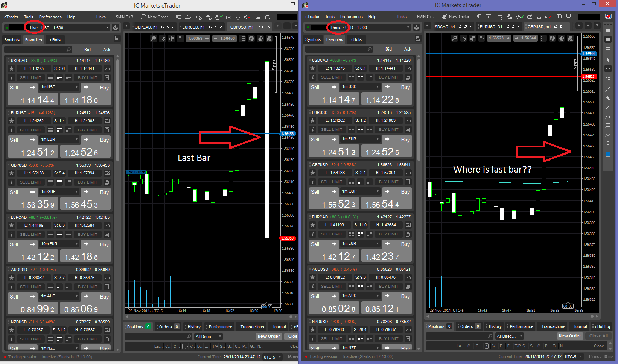Enter fullscreen mode icon in Live window toolbar

268,17
